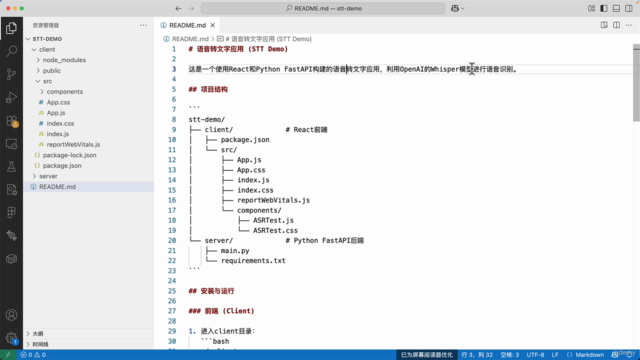Click the cube-shaped icon in activity bar
The image size is (640, 360).
[x=11, y=259]
